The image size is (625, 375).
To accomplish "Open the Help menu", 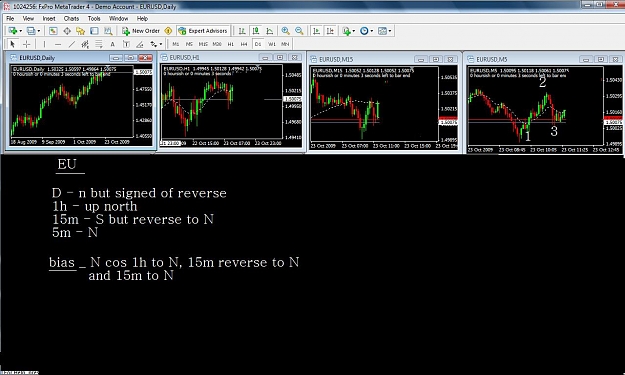I will [142, 19].
